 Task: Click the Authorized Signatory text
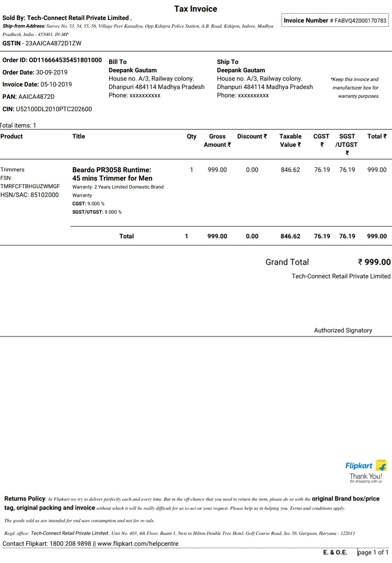point(343,330)
